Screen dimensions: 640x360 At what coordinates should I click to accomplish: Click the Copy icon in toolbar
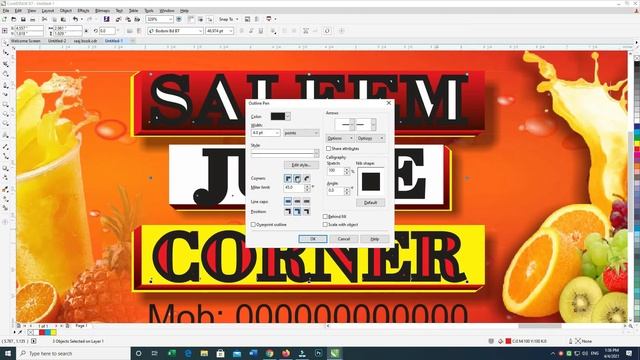pos(54,19)
